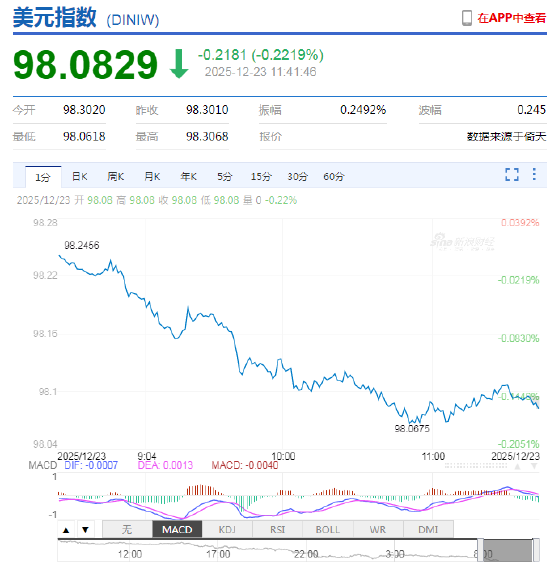Switch to the 60分 chart tab
The image size is (550, 568).
334,176
